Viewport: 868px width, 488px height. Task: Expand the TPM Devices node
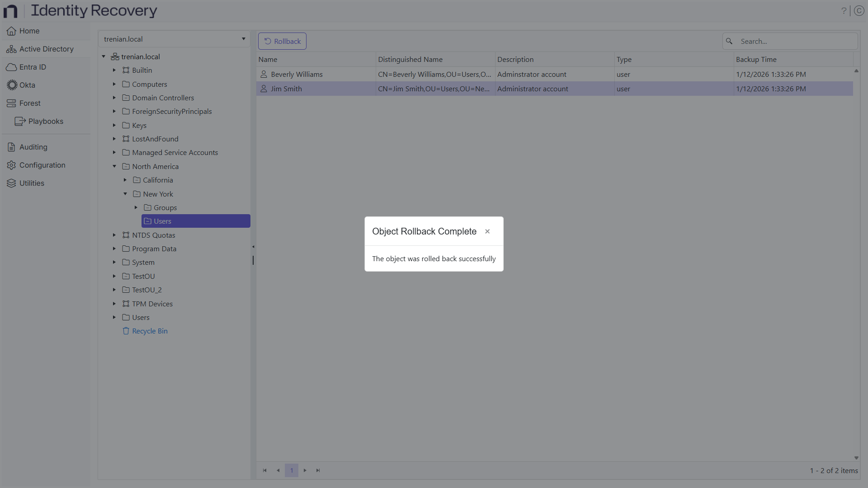(x=114, y=304)
